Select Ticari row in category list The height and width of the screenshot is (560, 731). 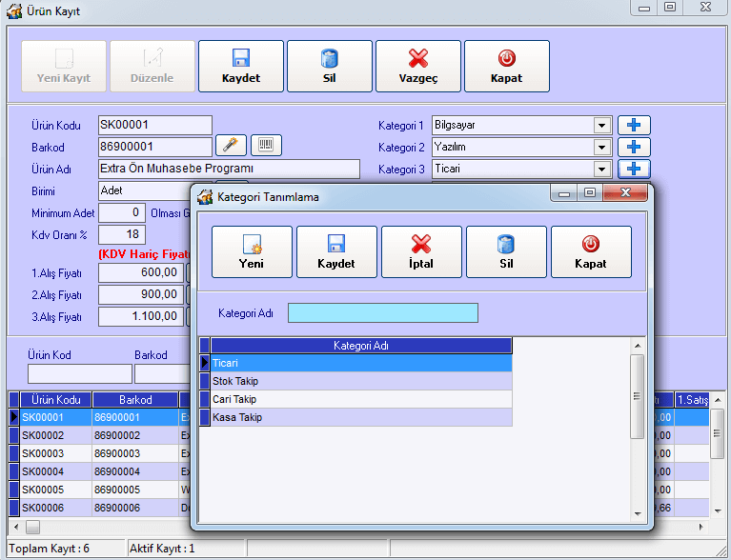pos(361,363)
